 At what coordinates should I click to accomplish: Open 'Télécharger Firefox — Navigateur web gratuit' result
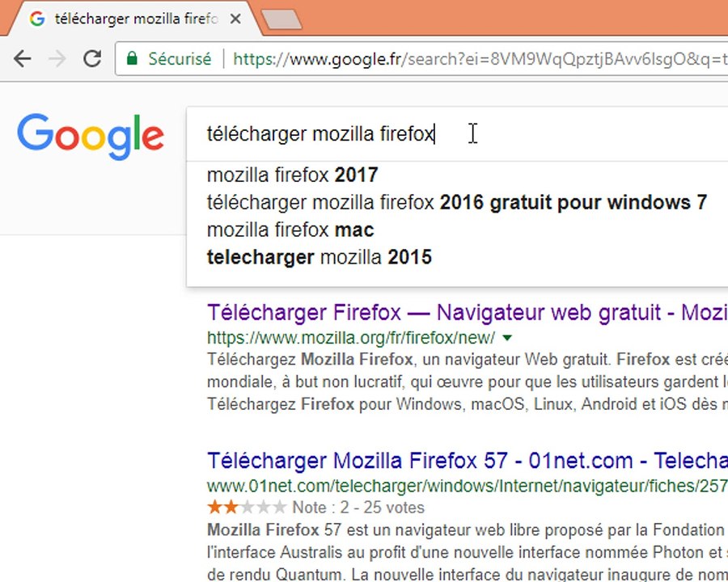(467, 313)
